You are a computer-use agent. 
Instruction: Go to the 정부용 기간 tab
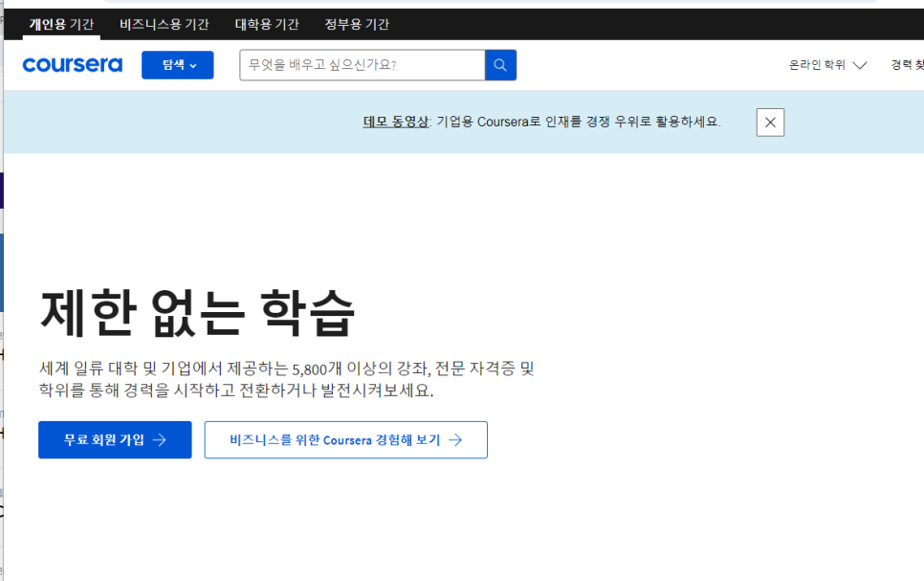[357, 24]
